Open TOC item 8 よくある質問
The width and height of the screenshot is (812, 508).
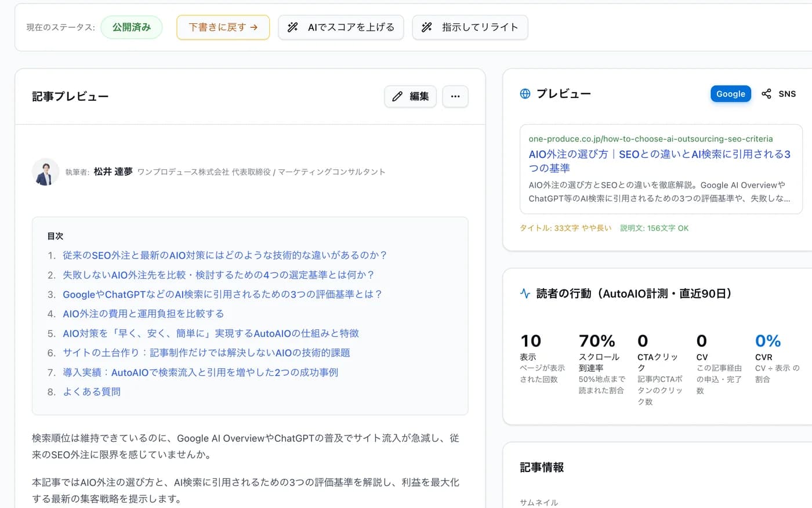coord(92,392)
